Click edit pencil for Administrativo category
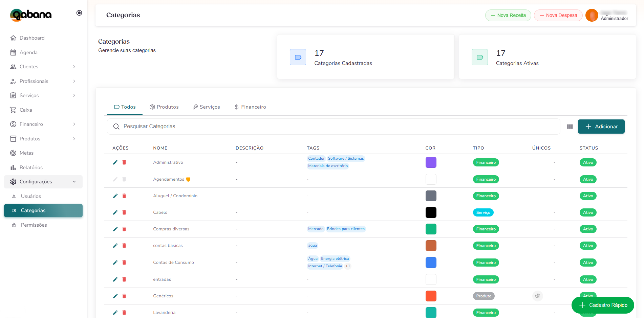Screen dimensions: 644x318 [115, 162]
